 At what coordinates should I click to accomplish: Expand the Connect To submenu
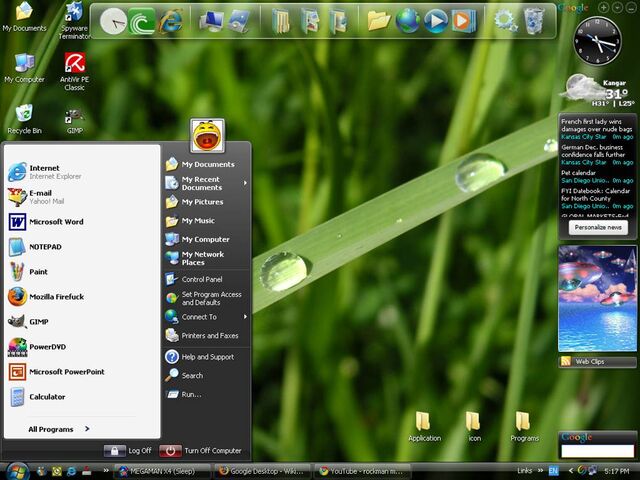click(x=207, y=317)
